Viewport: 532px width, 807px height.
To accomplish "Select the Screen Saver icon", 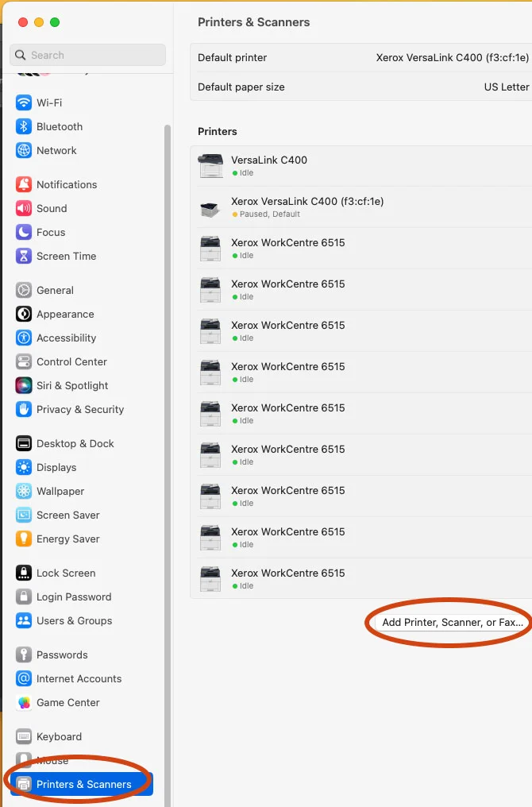I will (x=24, y=515).
